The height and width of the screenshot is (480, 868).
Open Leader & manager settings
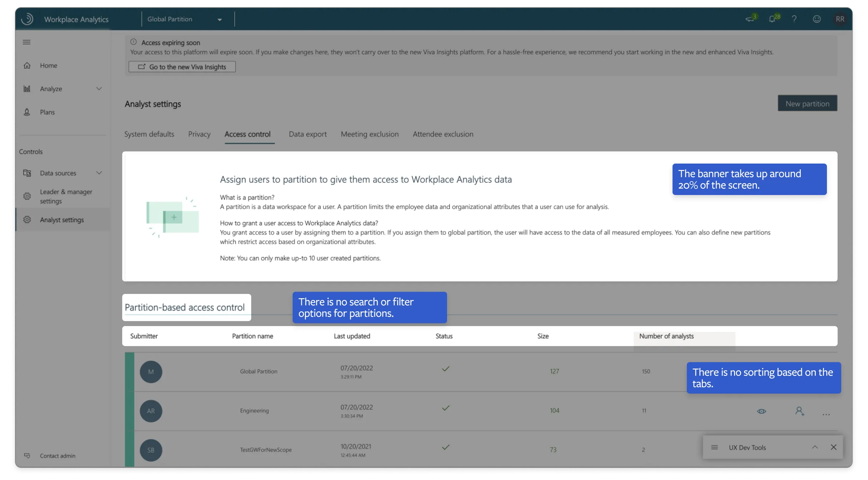(66, 196)
